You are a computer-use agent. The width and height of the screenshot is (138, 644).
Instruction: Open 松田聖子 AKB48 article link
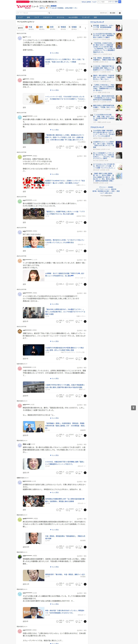coord(65,182)
